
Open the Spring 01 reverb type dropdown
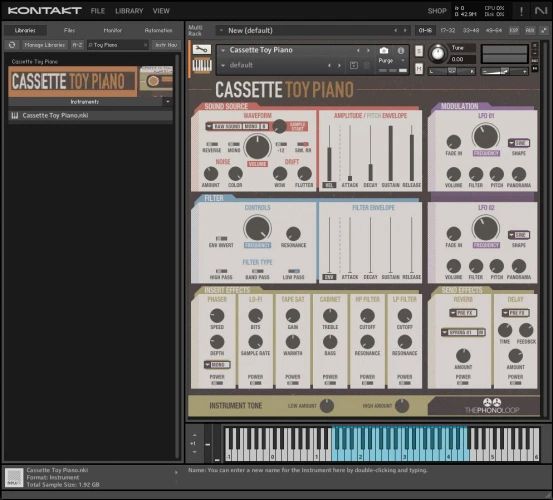tap(463, 332)
